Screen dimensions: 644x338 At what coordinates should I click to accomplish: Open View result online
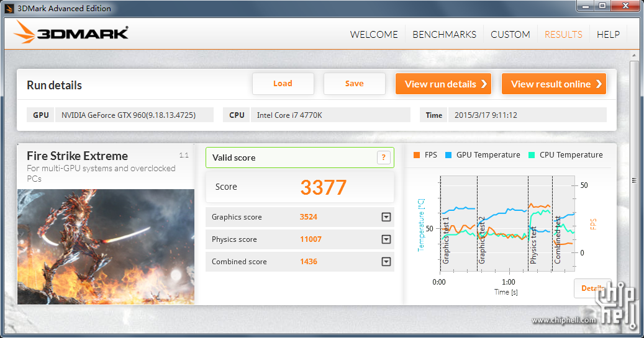[x=554, y=84]
